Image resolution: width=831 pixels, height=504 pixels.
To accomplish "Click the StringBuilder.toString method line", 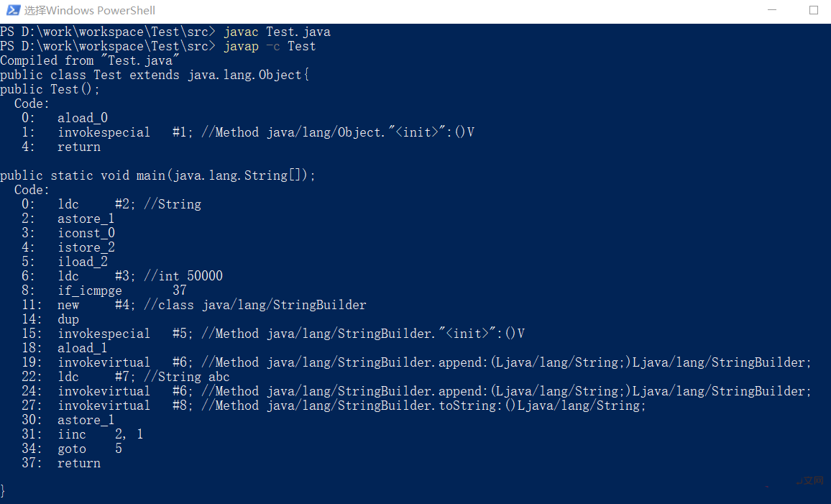I will coord(352,406).
